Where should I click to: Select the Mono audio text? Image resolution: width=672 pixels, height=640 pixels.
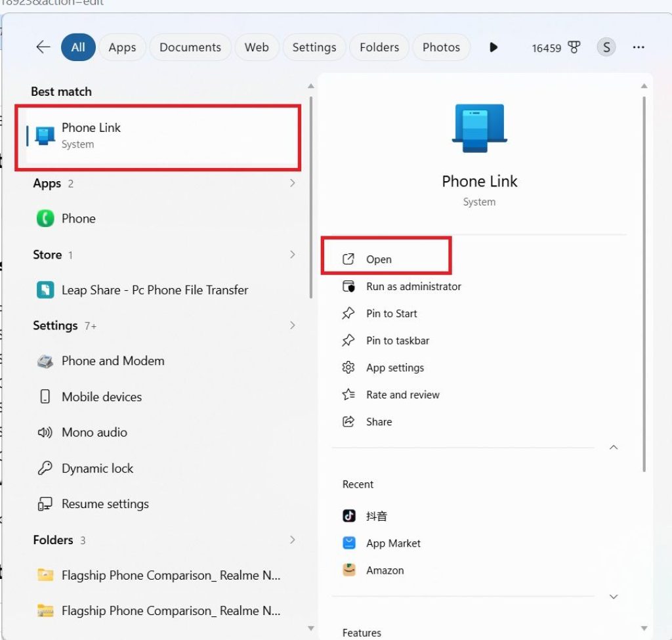point(94,432)
